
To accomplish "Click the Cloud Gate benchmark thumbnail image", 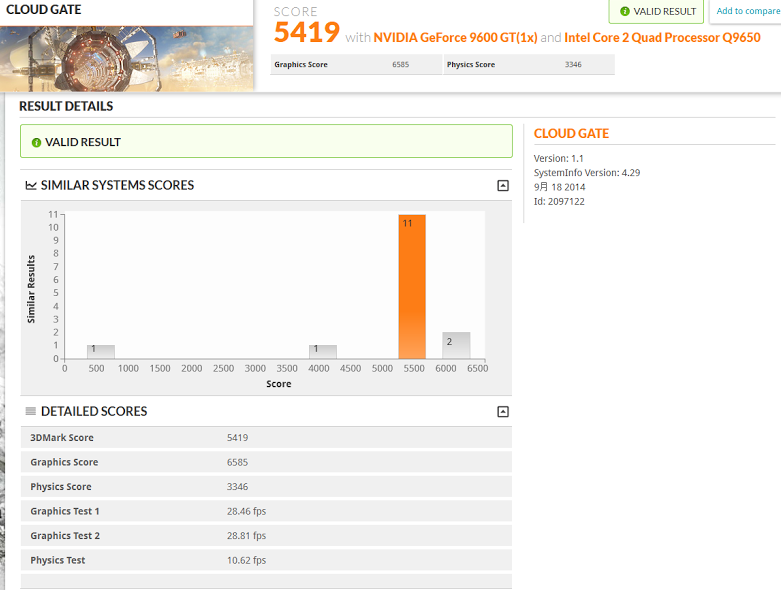I will pos(127,59).
